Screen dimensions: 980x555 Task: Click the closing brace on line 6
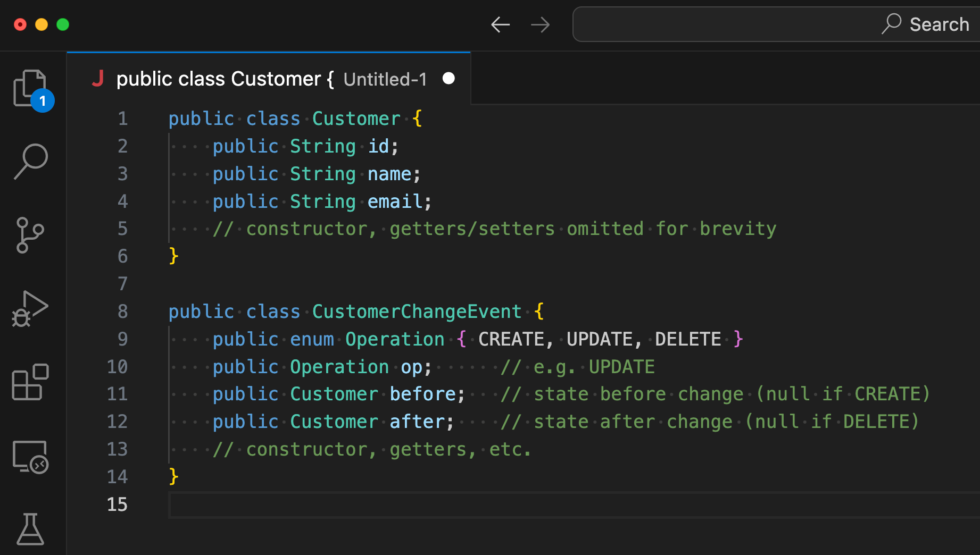coord(173,256)
